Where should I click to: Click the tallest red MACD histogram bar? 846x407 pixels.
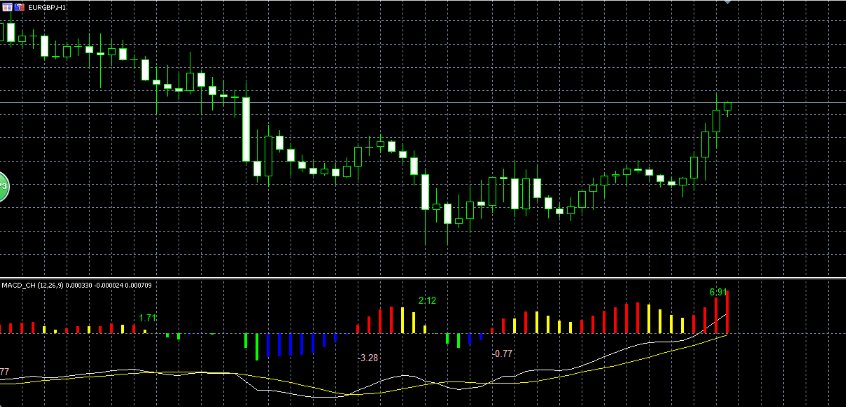coord(728,313)
